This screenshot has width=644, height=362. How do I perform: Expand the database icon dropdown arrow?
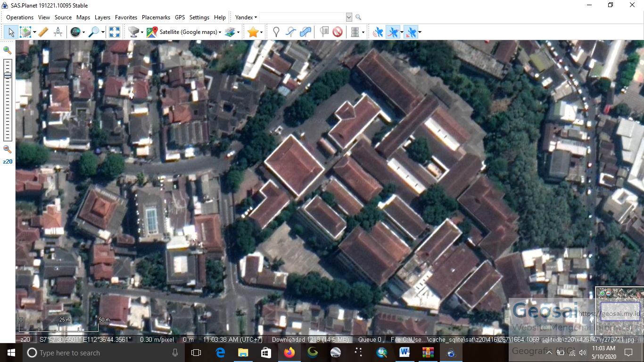(363, 32)
